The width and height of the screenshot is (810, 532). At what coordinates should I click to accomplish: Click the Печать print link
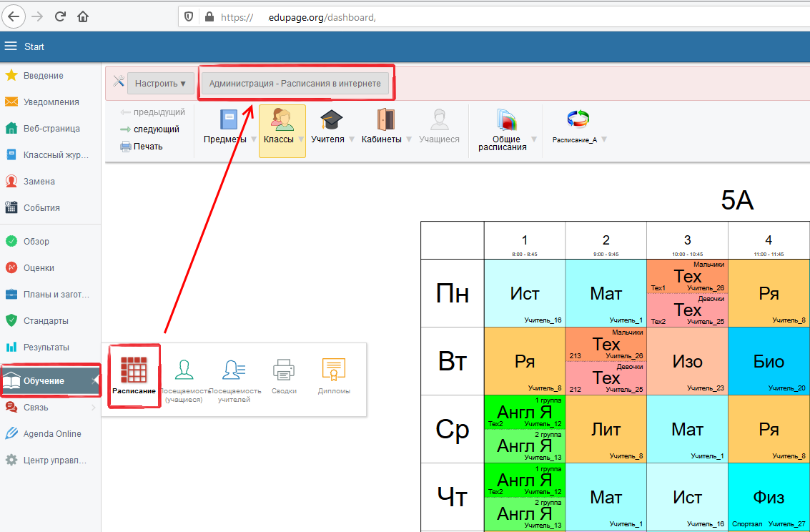tap(148, 147)
